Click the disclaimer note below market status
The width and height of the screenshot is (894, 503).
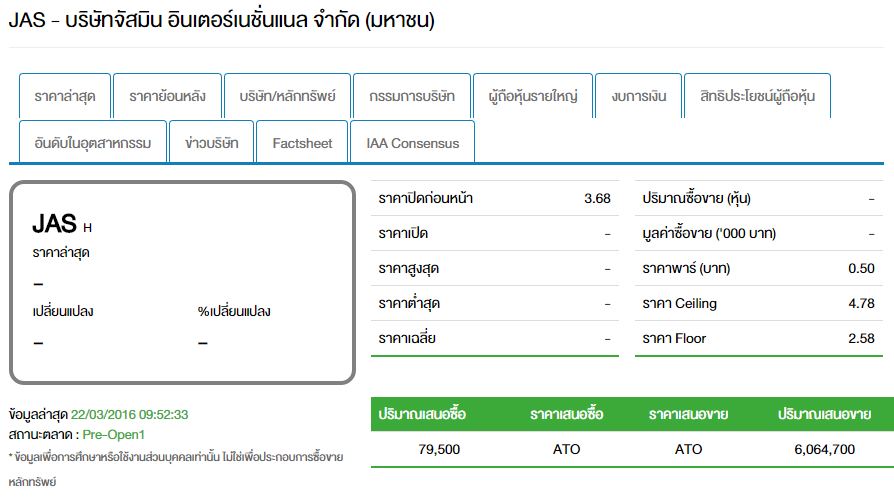click(x=176, y=469)
